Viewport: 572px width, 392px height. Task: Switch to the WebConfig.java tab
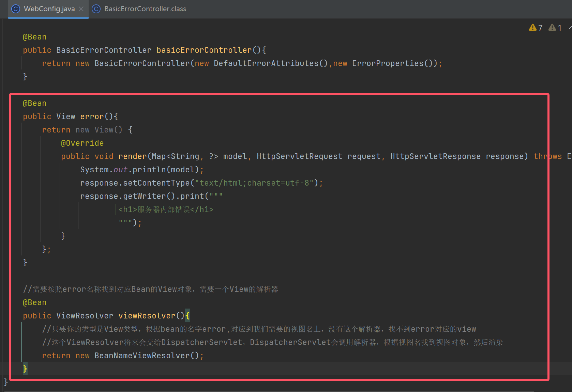49,9
